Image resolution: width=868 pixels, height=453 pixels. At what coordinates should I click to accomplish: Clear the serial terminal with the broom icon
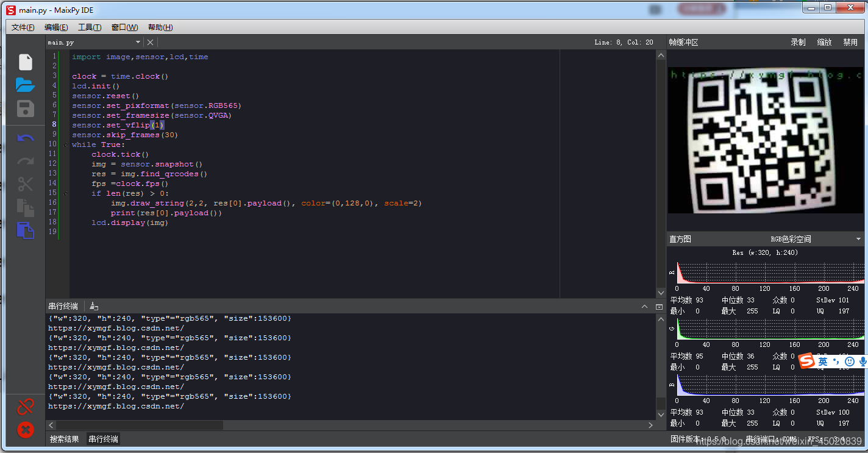[93, 306]
